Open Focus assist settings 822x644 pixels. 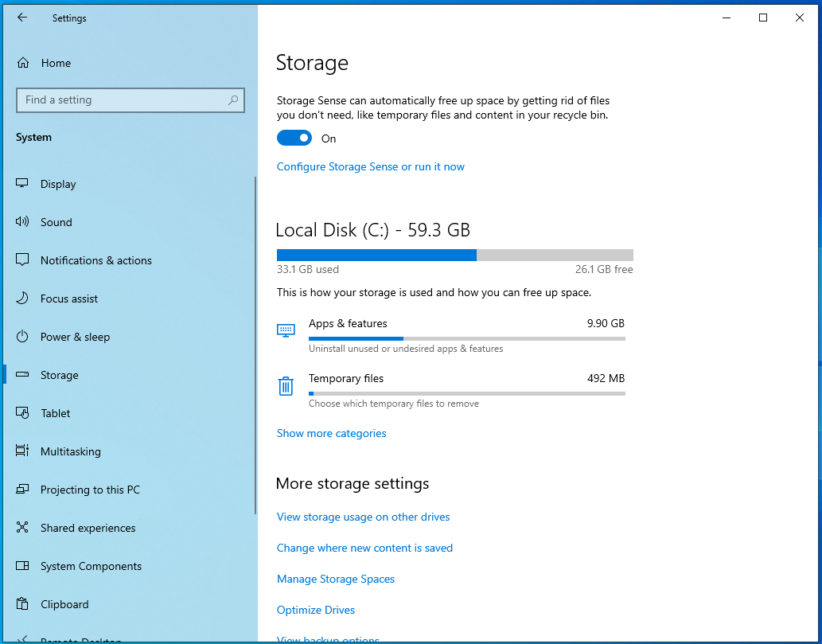pos(129,299)
